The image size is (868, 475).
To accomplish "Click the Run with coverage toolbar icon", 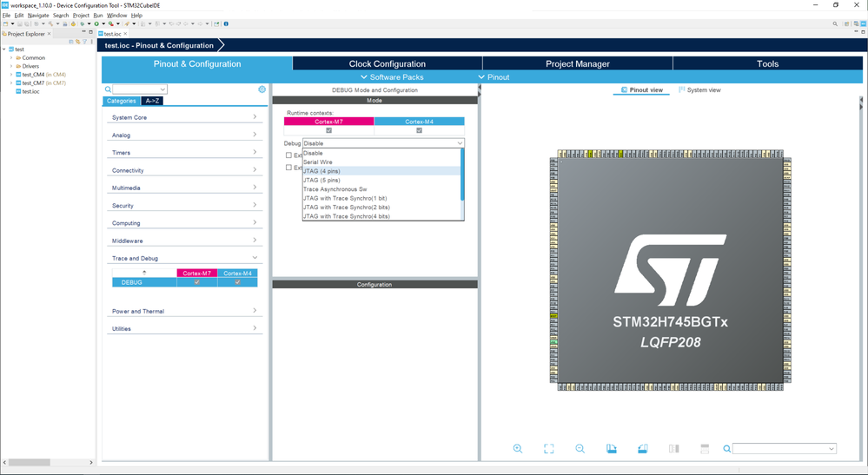I will (110, 23).
